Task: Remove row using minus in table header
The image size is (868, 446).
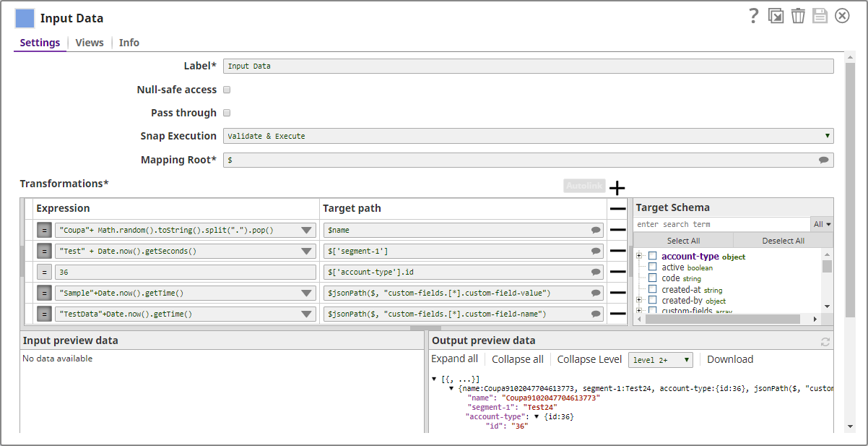Action: [617, 208]
